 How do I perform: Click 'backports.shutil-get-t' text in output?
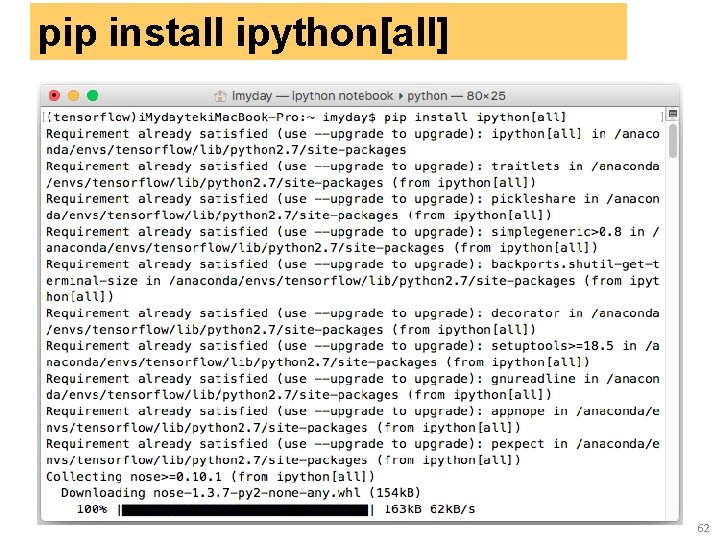(575, 264)
